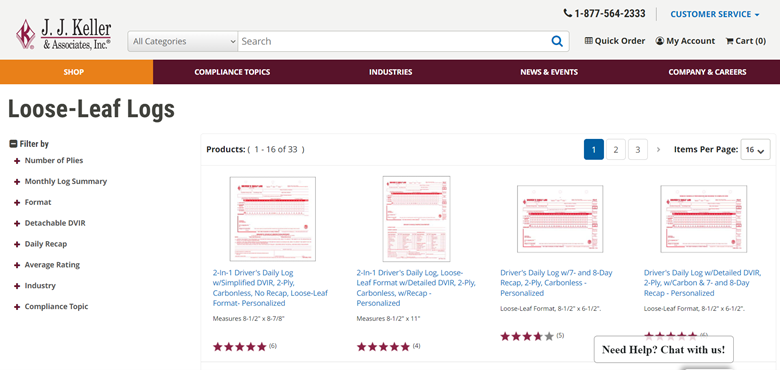Expand the Detachable DVIR filter

pyautogui.click(x=50, y=223)
